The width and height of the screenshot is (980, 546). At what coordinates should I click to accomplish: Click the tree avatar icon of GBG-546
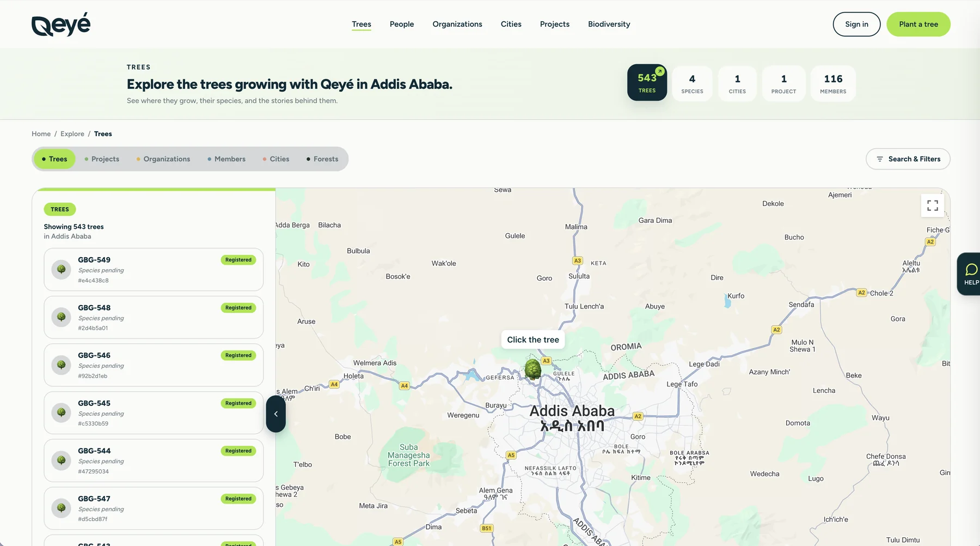(62, 365)
